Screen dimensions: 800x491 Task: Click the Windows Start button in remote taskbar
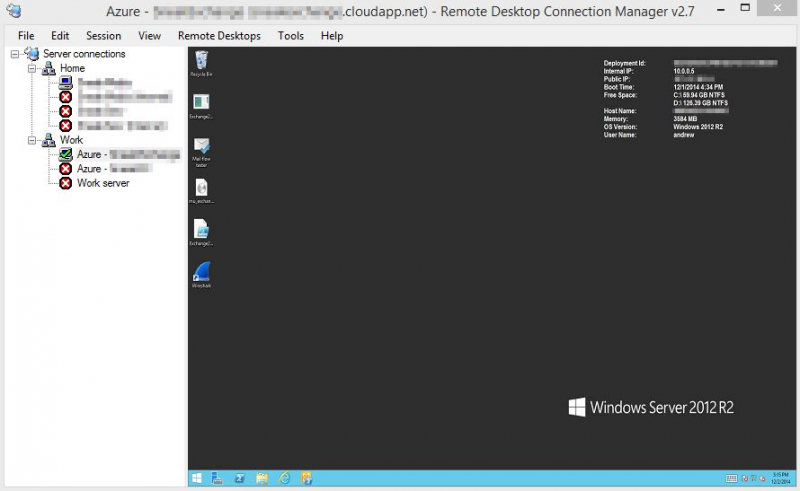197,478
